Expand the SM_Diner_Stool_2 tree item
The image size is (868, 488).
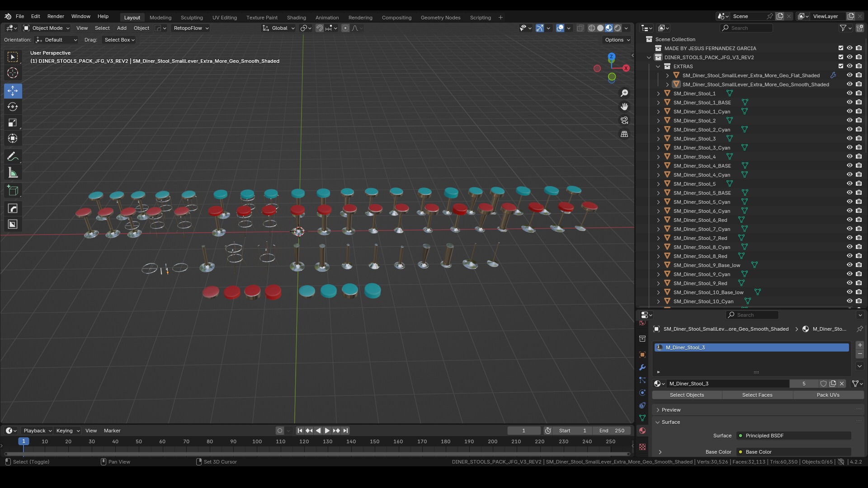point(659,121)
